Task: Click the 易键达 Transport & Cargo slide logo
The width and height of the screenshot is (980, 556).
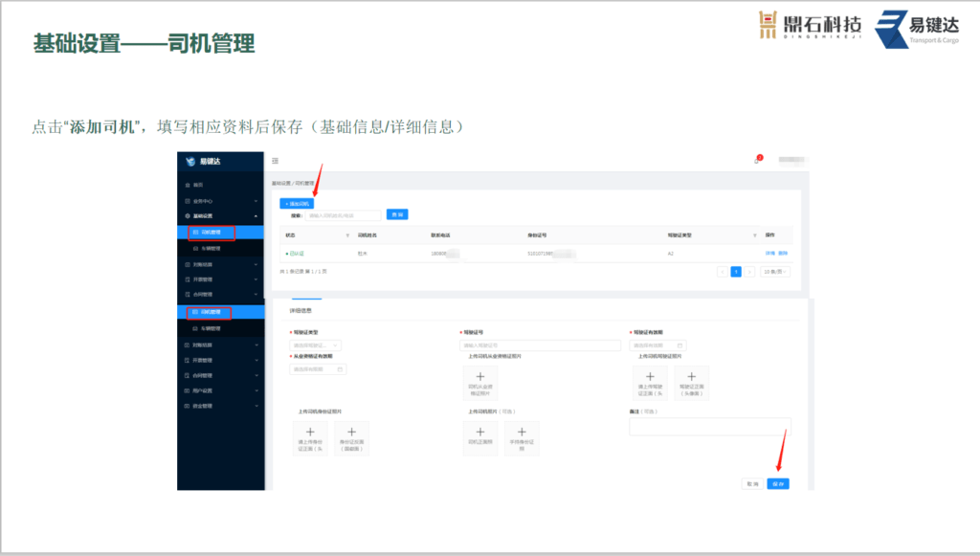Action: point(917,29)
